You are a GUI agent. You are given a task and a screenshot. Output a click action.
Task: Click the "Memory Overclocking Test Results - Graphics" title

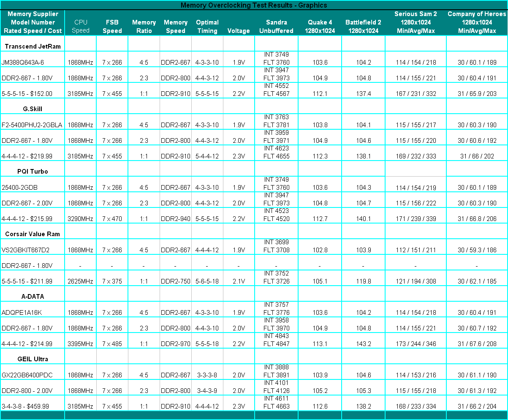(254, 5)
